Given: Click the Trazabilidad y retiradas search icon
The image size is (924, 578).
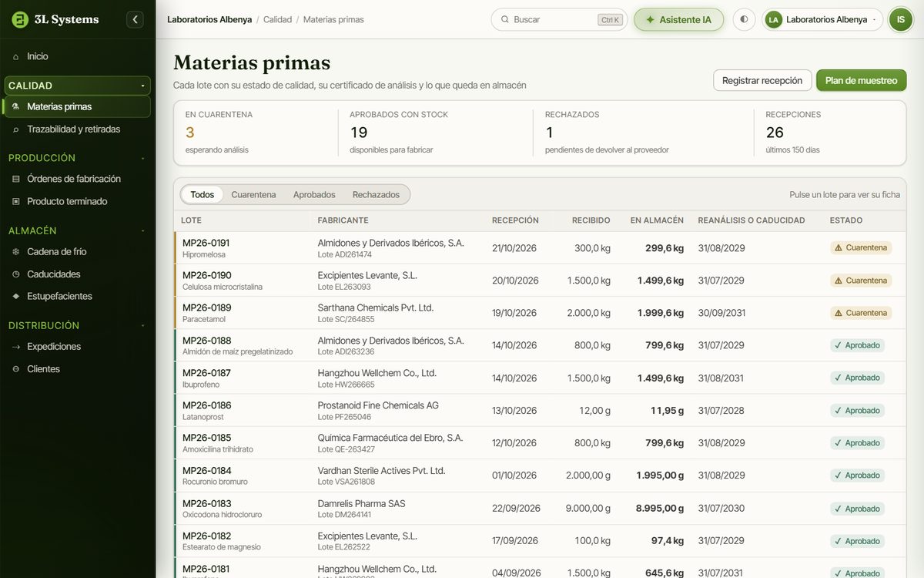Looking at the screenshot, I should pyautogui.click(x=16, y=129).
